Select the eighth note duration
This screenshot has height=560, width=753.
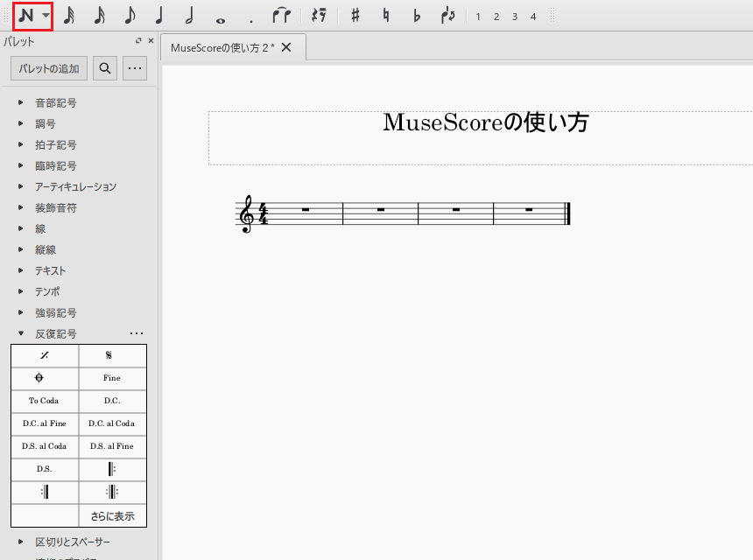point(130,16)
